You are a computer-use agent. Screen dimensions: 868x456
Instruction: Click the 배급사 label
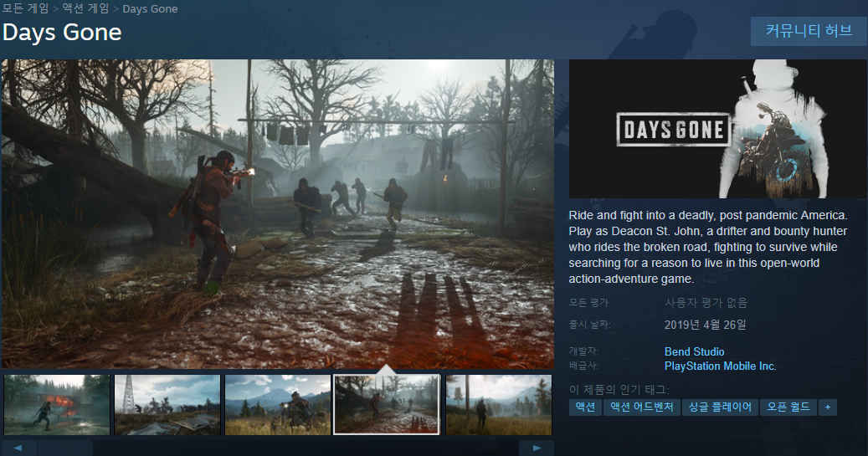[584, 366]
